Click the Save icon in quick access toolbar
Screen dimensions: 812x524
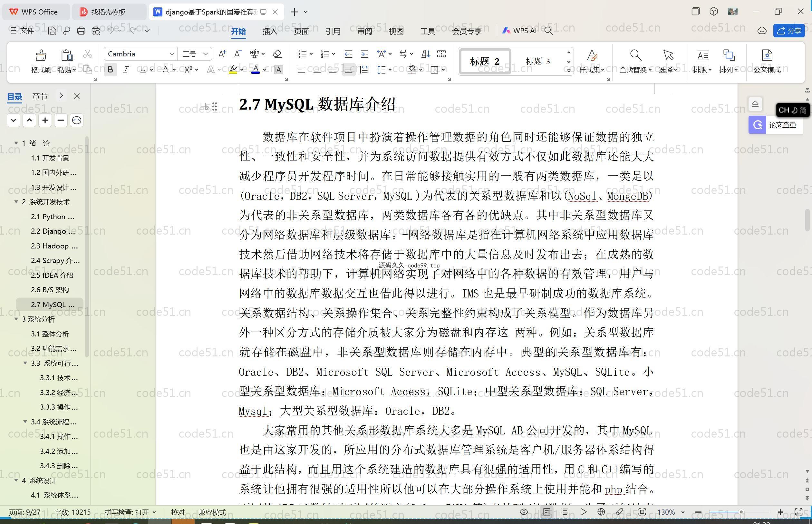(x=52, y=31)
